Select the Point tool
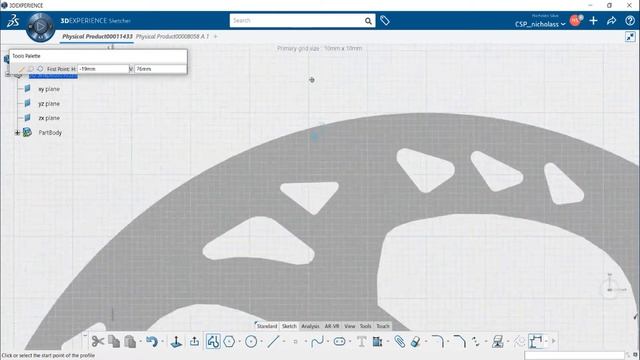This screenshot has width=640, height=360. (296, 342)
